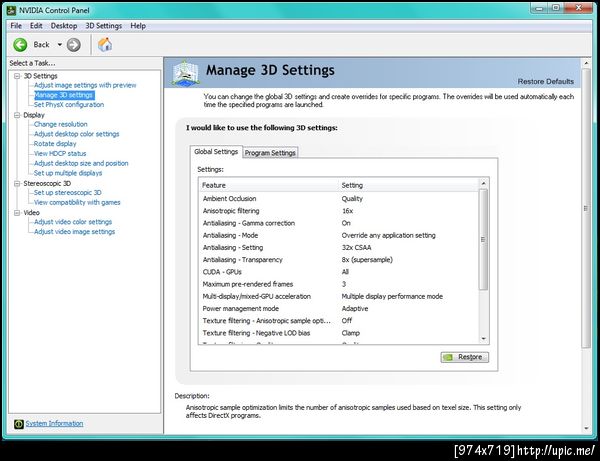Click the Restore button
This screenshot has height=461, width=600.
pyautogui.click(x=465, y=357)
